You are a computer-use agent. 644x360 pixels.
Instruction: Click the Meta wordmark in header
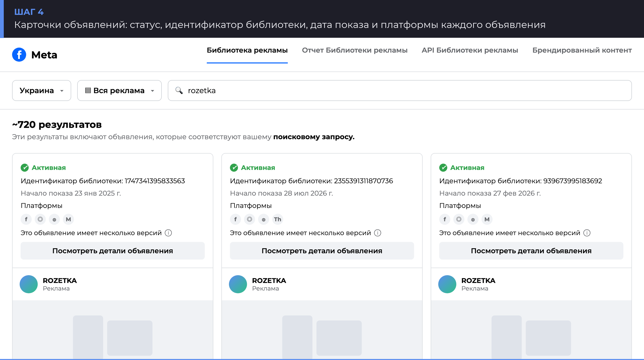pyautogui.click(x=44, y=55)
